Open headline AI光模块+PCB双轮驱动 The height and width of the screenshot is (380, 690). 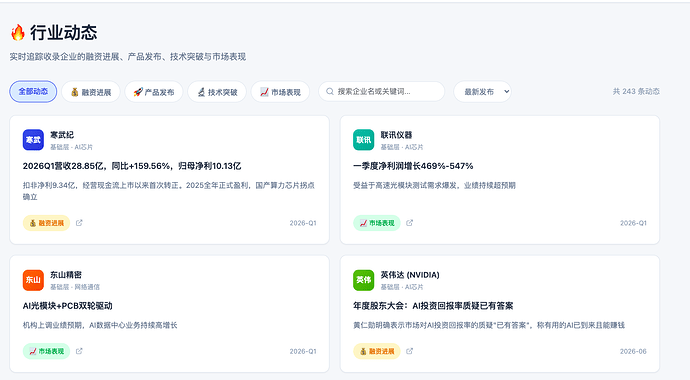click(68, 306)
